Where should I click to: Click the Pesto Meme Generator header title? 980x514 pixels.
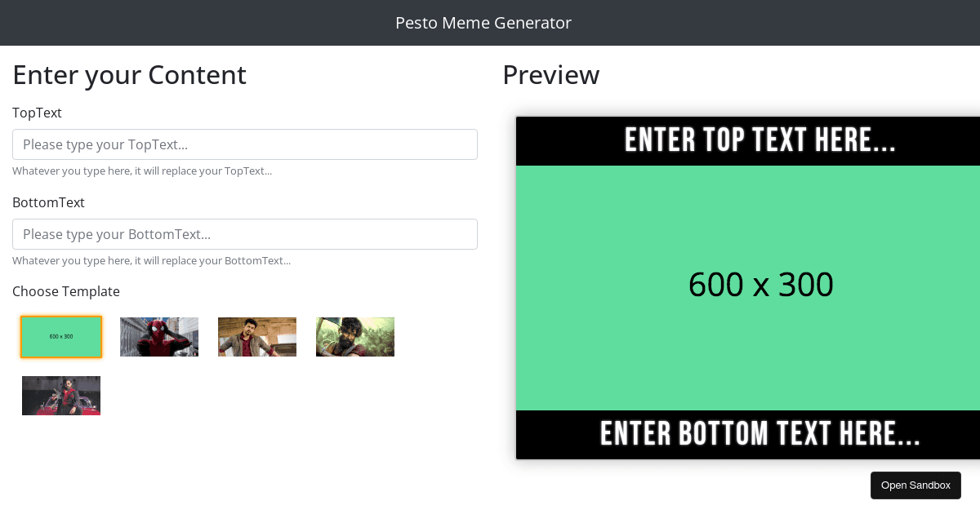pos(483,23)
